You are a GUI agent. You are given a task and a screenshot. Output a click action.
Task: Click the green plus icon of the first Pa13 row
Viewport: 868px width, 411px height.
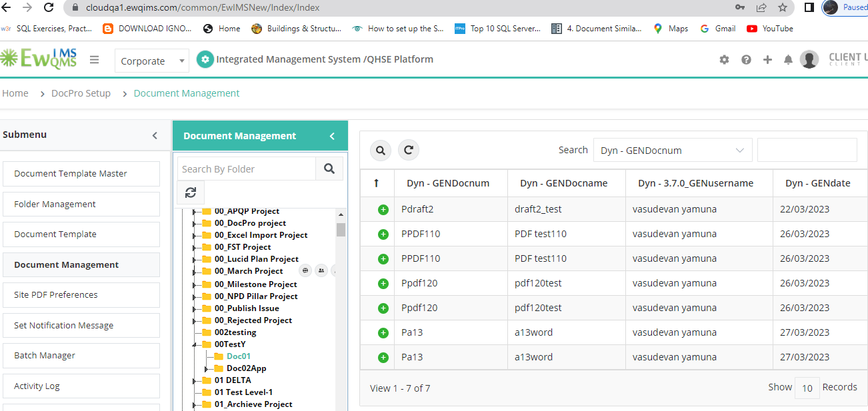point(383,333)
